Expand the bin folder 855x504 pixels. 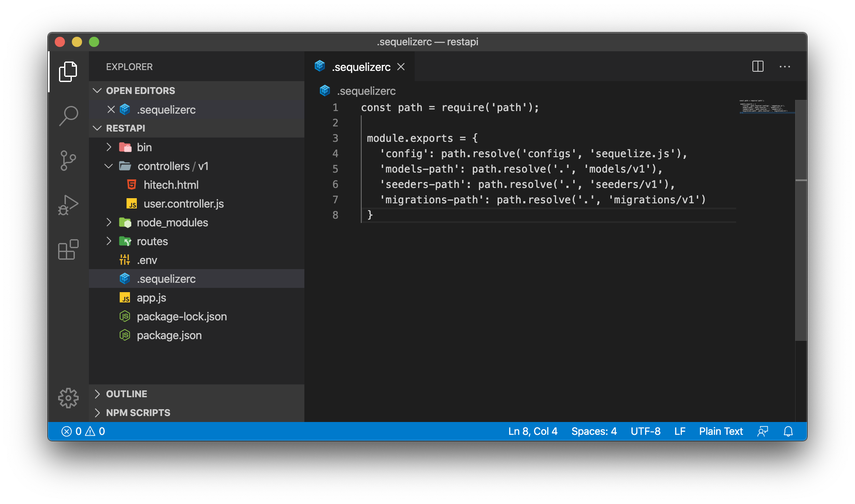tap(144, 147)
